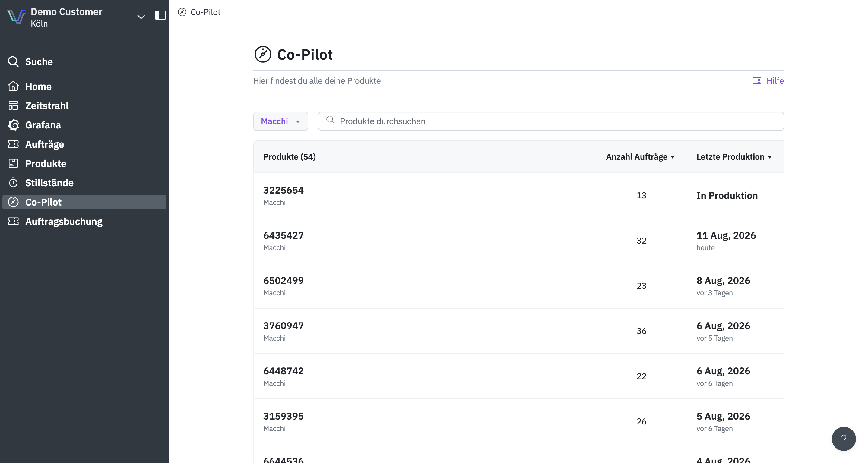
Task: Click the Home house icon
Action: coord(13,86)
